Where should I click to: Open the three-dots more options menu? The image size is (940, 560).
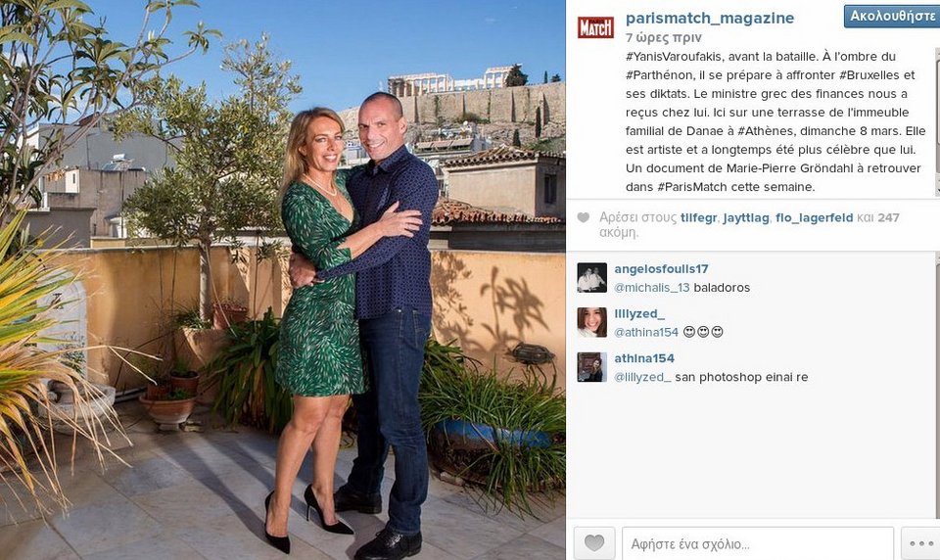point(920,543)
